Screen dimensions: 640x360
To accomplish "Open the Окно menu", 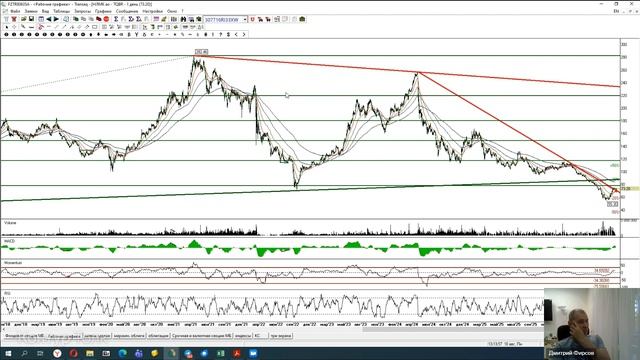I will point(172,11).
